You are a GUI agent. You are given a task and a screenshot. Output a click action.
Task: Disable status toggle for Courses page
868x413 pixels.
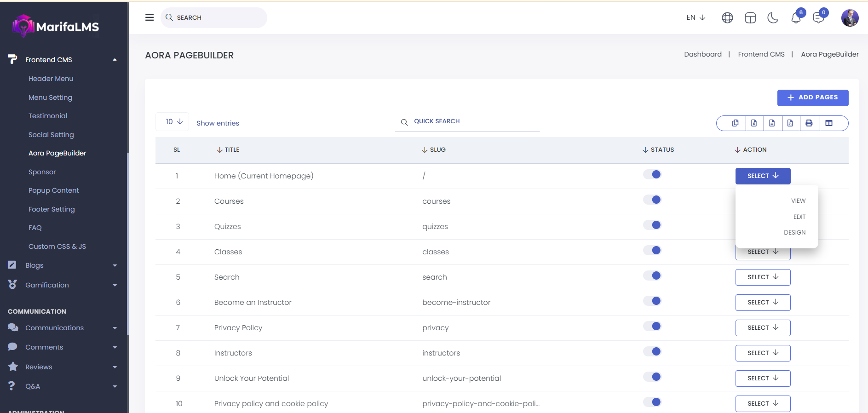pos(652,200)
